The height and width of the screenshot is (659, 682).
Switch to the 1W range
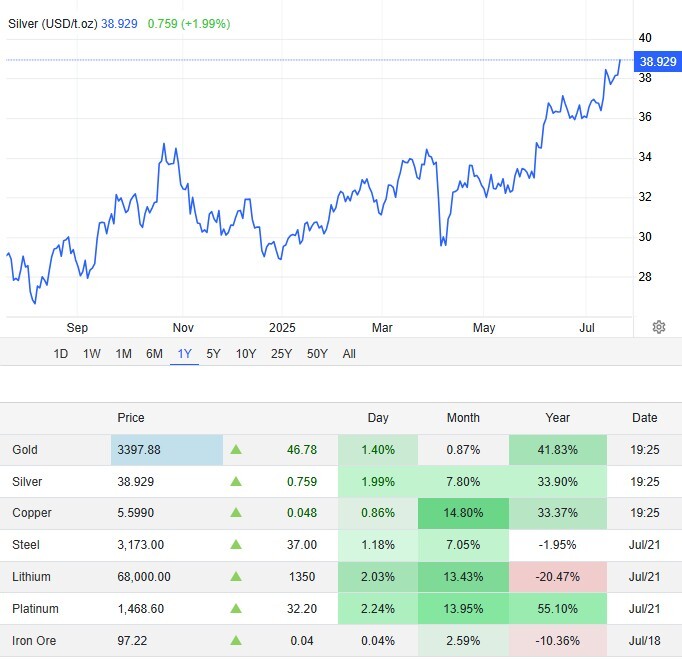click(x=92, y=354)
